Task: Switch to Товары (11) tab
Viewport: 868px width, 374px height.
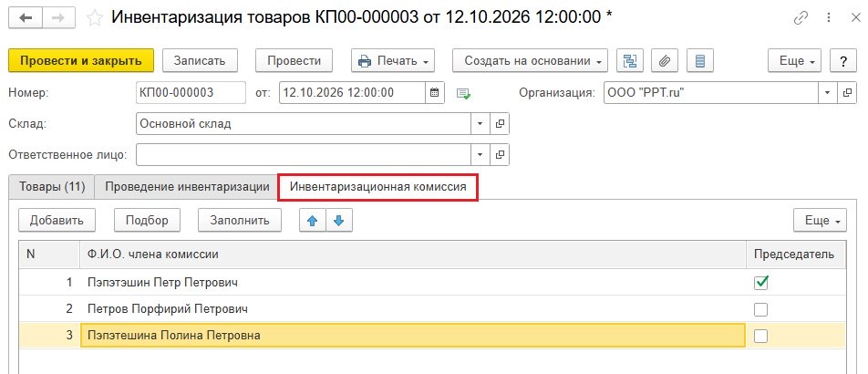Action: click(52, 187)
